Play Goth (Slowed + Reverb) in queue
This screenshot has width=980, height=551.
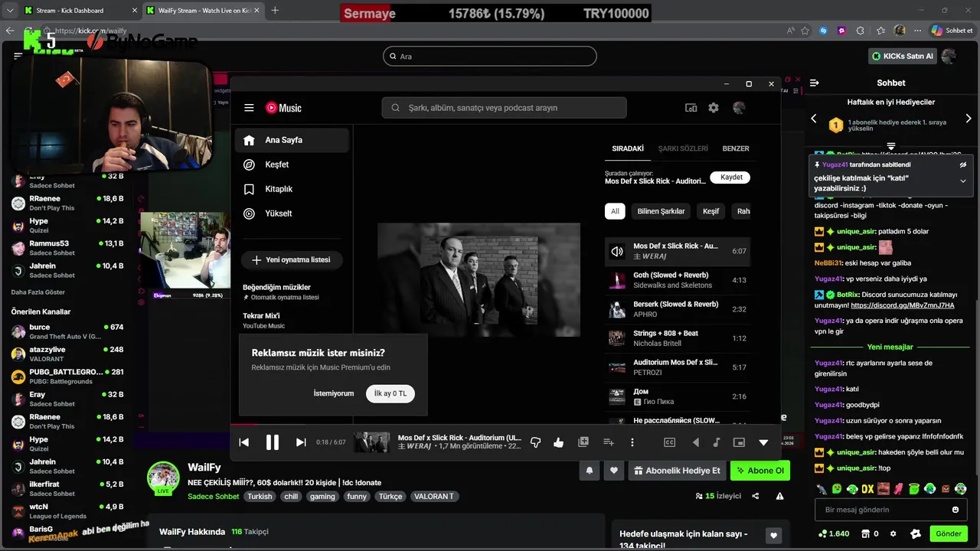pos(678,280)
